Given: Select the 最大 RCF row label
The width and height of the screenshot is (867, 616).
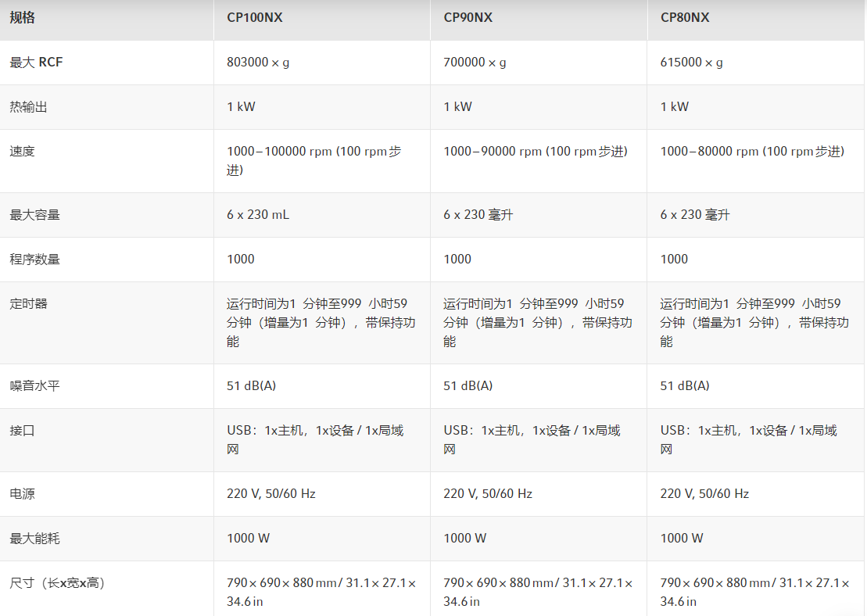Looking at the screenshot, I should tap(36, 63).
